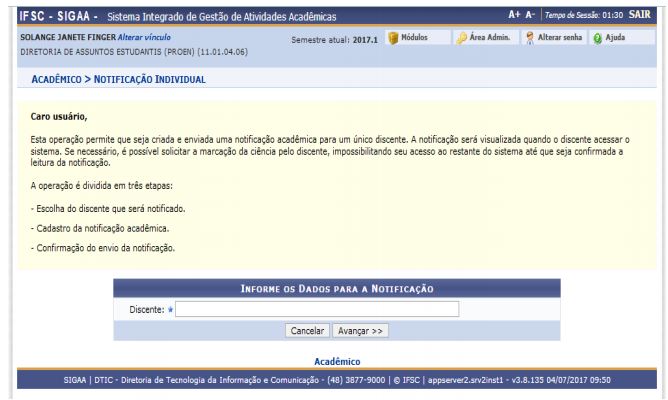Log out using SAIR
The image size is (668, 400).
tap(640, 16)
